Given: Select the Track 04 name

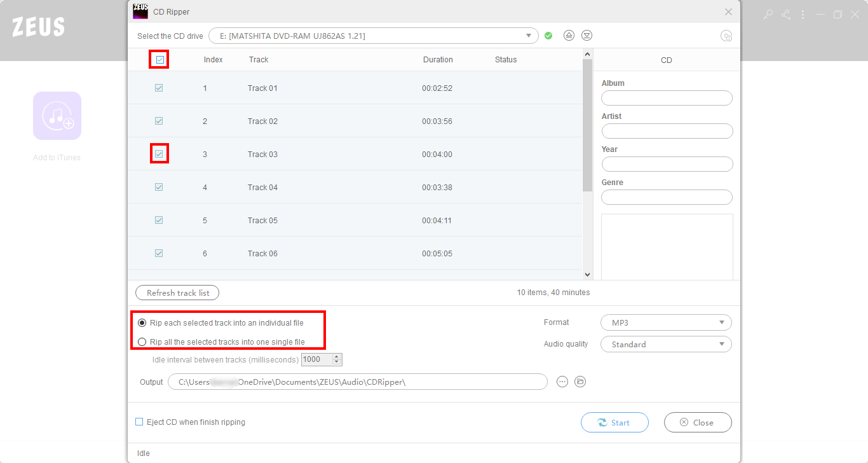Looking at the screenshot, I should tap(262, 187).
